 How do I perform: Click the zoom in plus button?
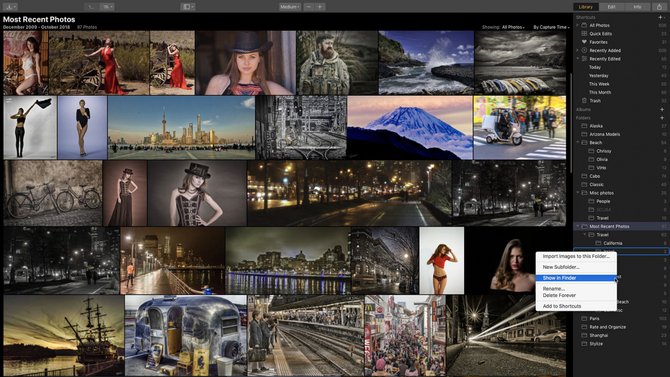click(320, 7)
